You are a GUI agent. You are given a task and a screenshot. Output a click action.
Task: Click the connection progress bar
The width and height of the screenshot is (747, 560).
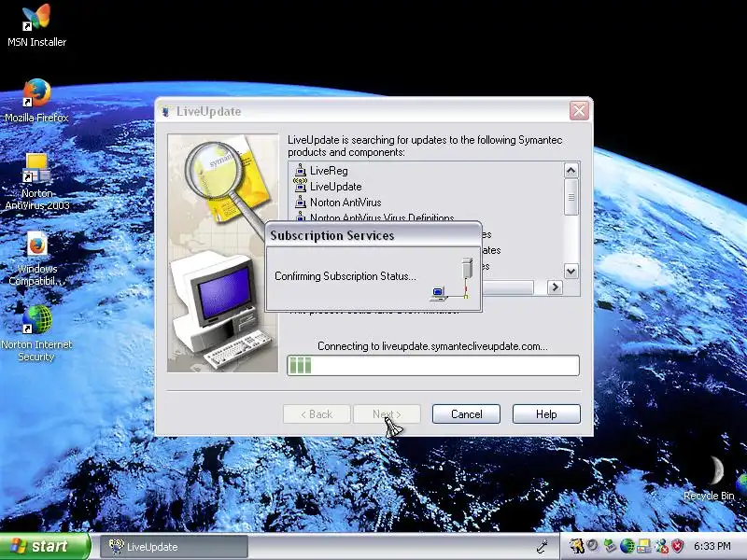click(433, 366)
